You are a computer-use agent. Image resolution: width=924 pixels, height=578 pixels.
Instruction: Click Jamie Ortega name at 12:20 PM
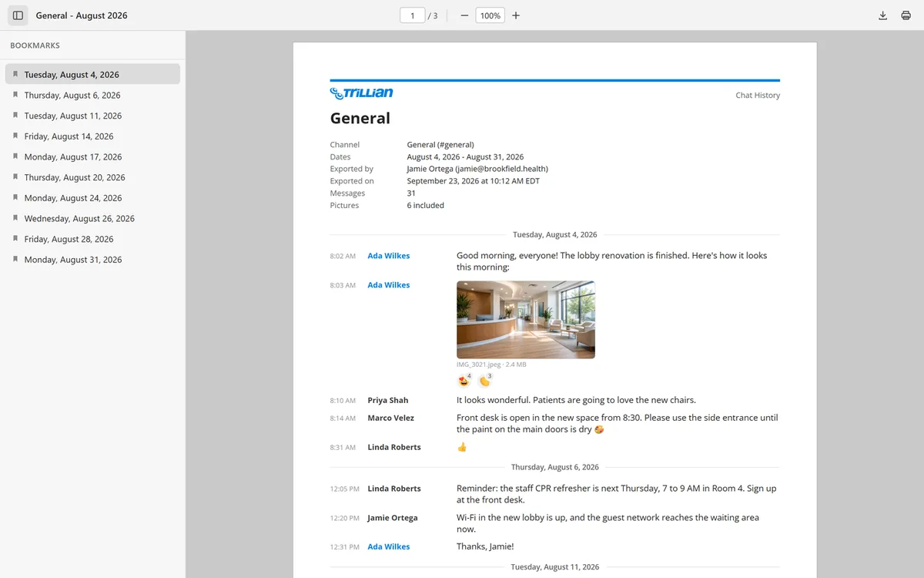[x=393, y=518]
